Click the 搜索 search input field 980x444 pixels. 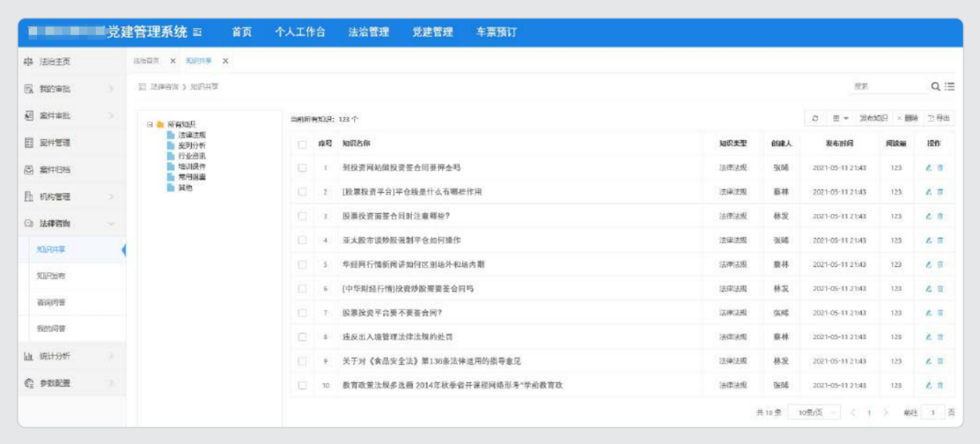(885, 86)
